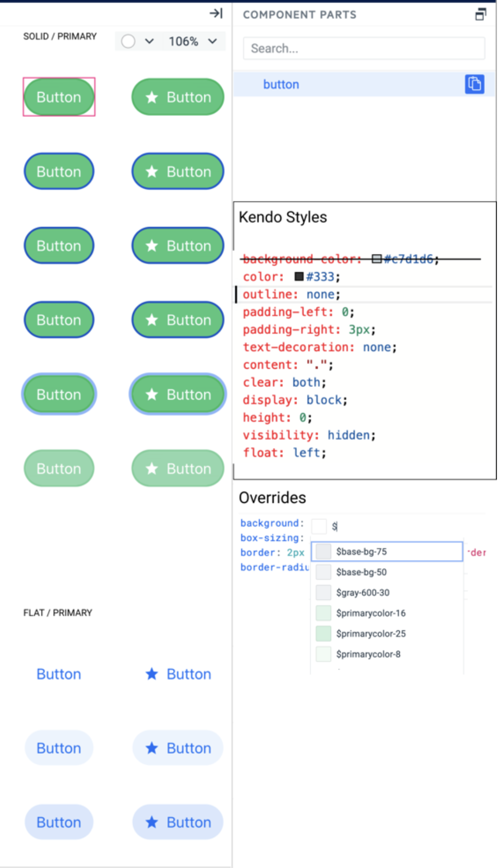Open the 106% zoom dropdown
This screenshot has height=868, width=502.
coord(192,41)
